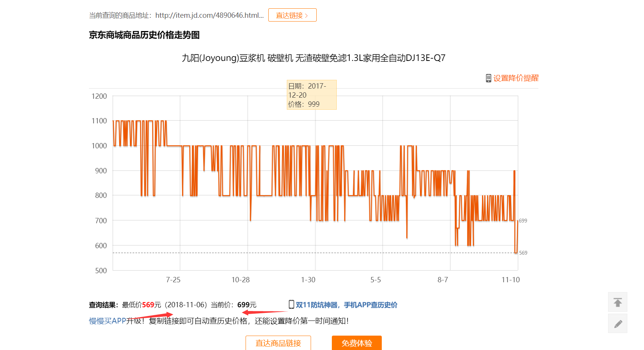Click the date (2018-11-06) in results
Image resolution: width=644 pixels, height=350 pixels.
click(186, 305)
